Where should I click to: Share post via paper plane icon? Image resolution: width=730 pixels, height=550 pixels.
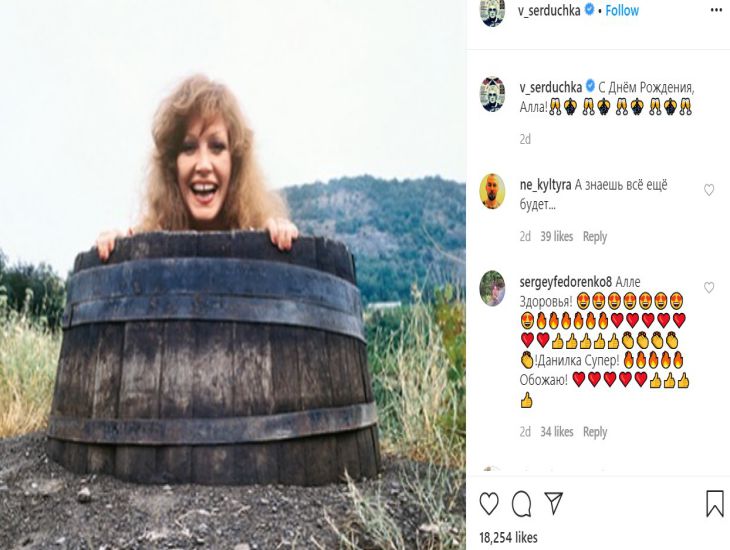pyautogui.click(x=553, y=503)
